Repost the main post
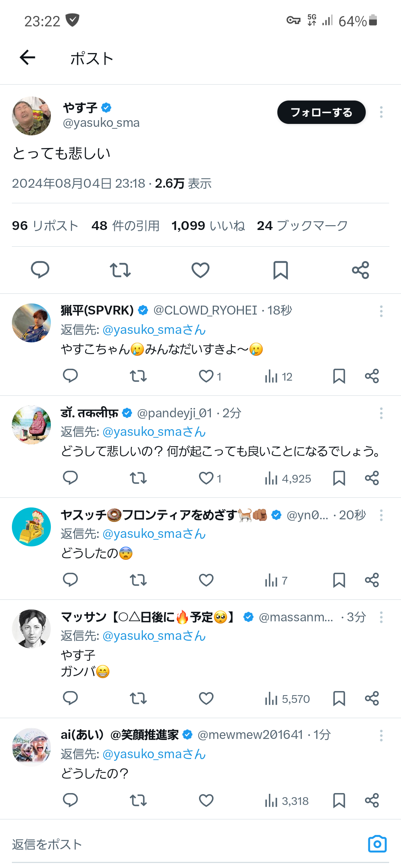Viewport: 401px width, 868px height. pyautogui.click(x=120, y=270)
